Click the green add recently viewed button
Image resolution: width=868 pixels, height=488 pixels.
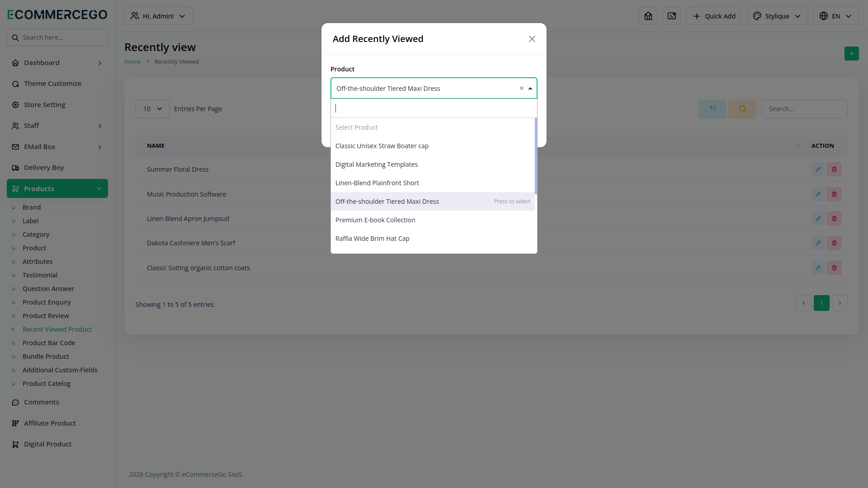pyautogui.click(x=852, y=53)
